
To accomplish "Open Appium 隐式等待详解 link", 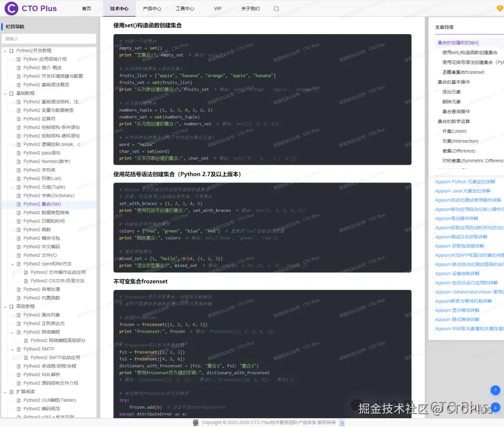I will point(457,319).
